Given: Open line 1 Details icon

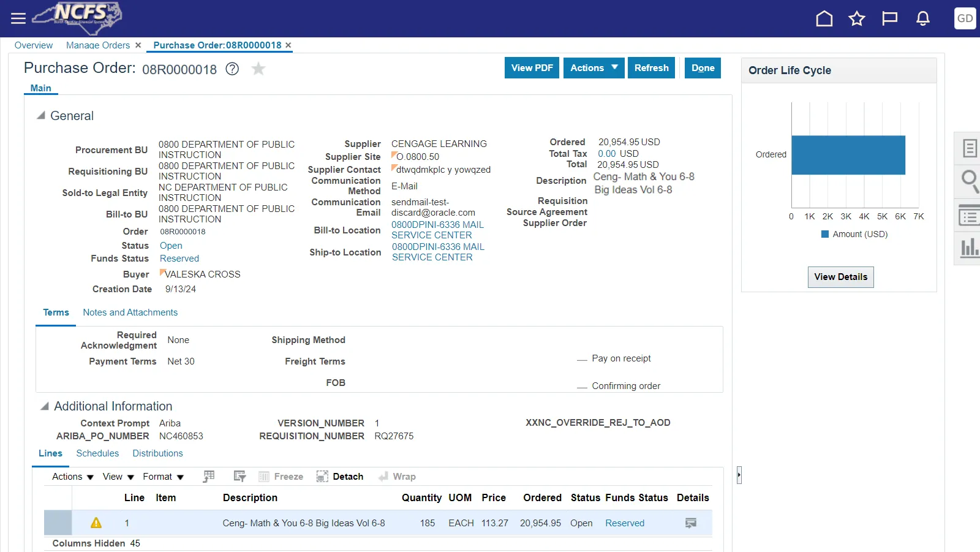Looking at the screenshot, I should [690, 523].
